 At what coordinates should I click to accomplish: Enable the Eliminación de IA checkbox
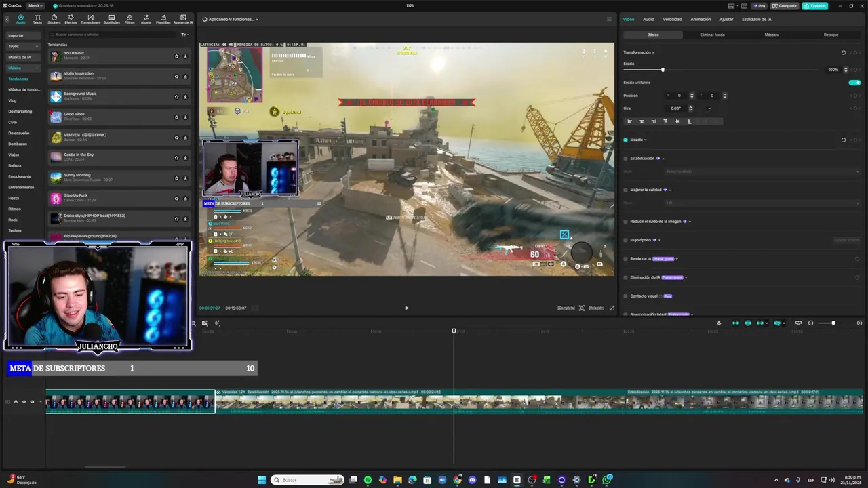[x=625, y=277]
